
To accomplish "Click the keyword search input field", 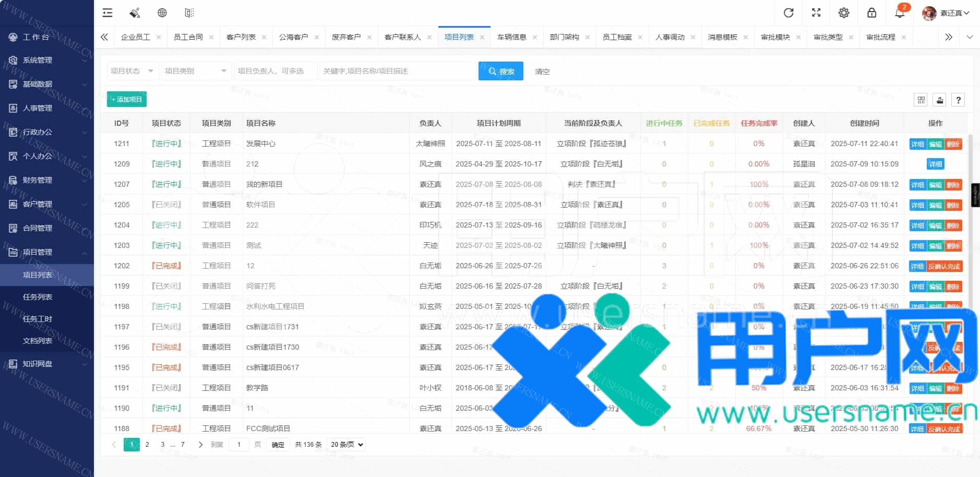I will pos(397,71).
